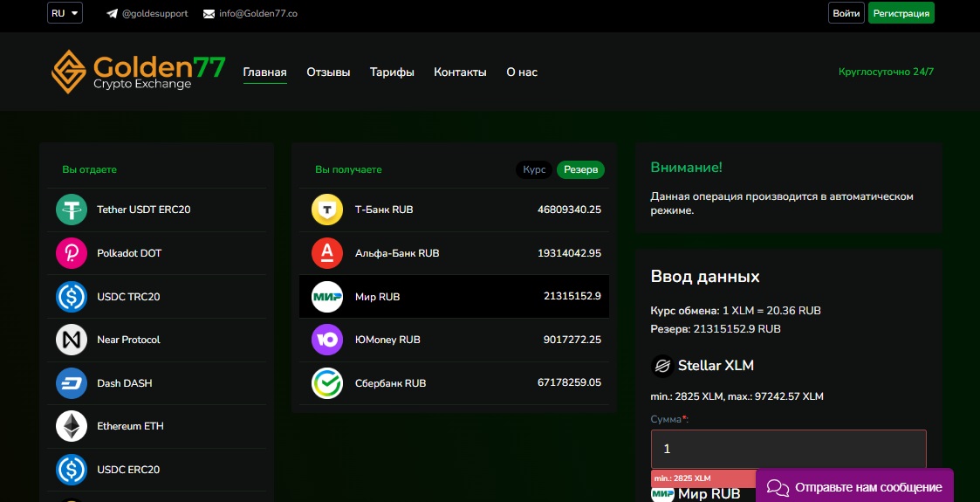
Task: Pick the Ethereum ETH icon
Action: pyautogui.click(x=72, y=426)
